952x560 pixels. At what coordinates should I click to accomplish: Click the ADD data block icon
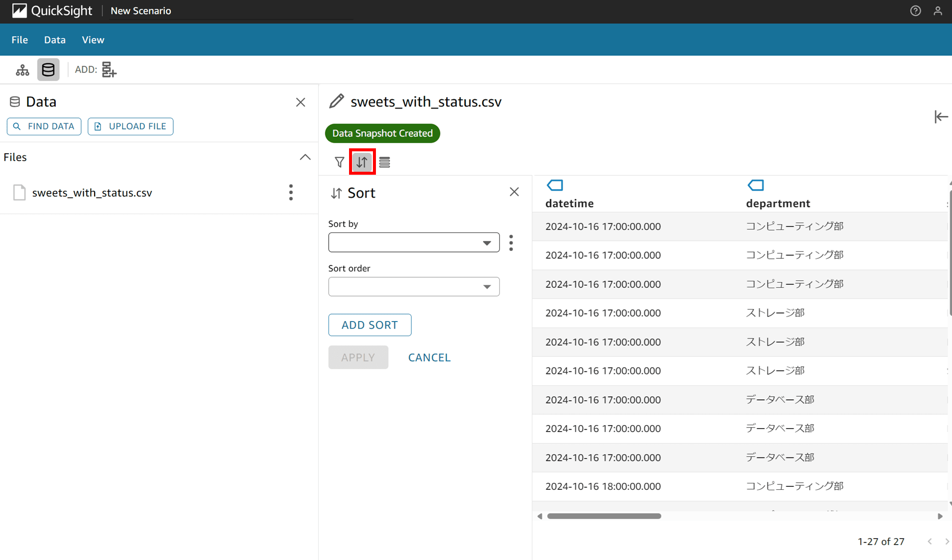[109, 70]
